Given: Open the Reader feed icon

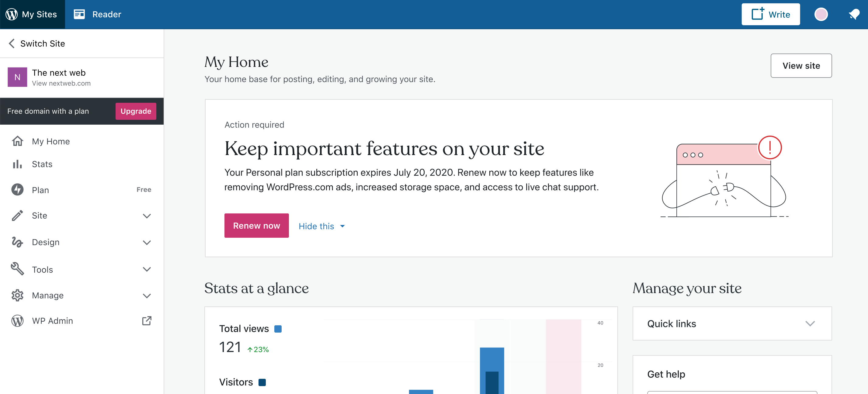Looking at the screenshot, I should pyautogui.click(x=79, y=14).
